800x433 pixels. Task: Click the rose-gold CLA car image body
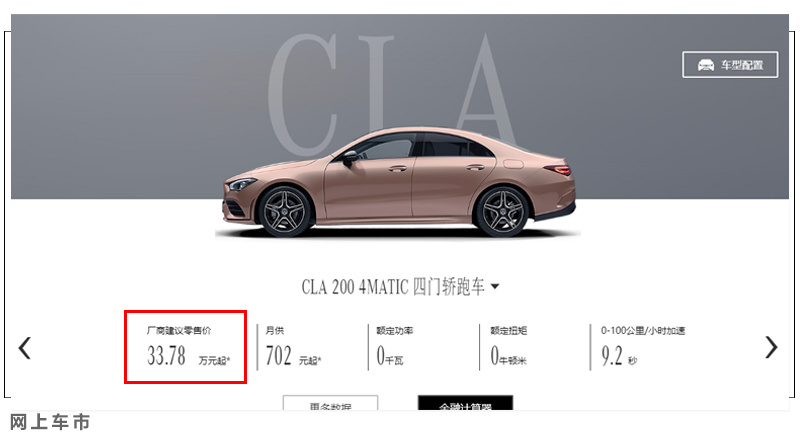[399, 182]
